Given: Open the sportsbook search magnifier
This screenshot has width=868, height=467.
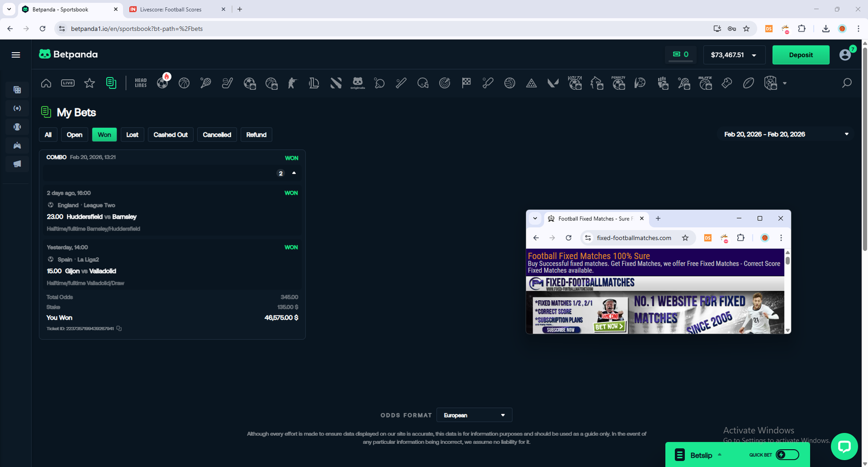Looking at the screenshot, I should click(846, 83).
